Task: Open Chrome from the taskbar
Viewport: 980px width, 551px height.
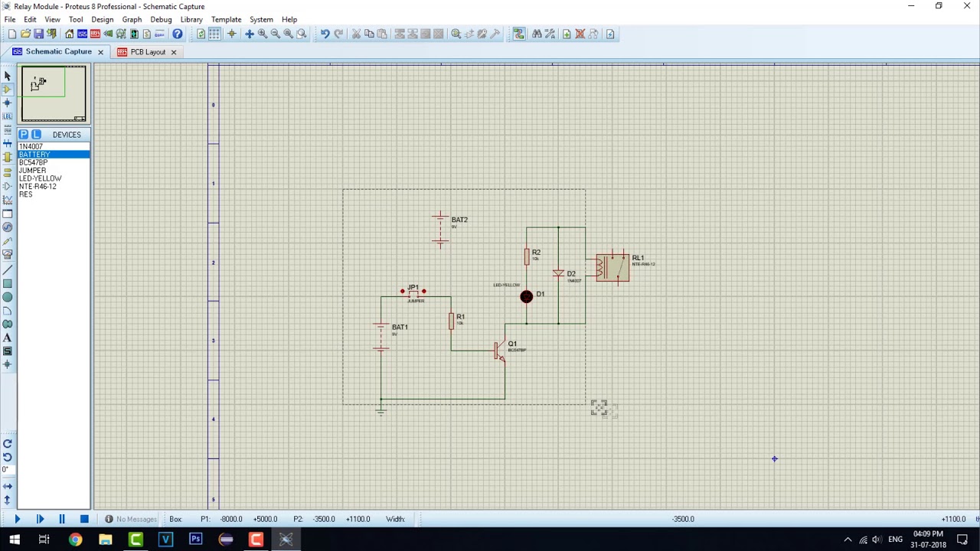Action: [x=75, y=540]
